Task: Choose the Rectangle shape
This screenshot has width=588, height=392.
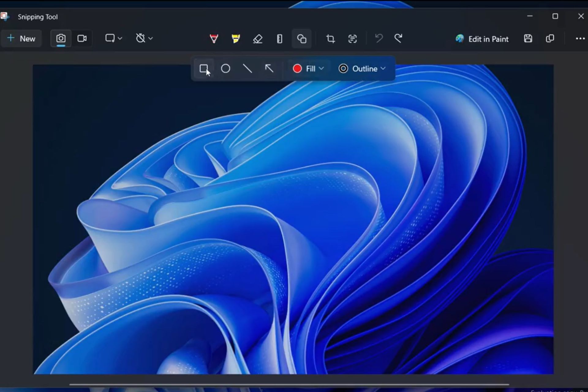Action: [x=204, y=69]
